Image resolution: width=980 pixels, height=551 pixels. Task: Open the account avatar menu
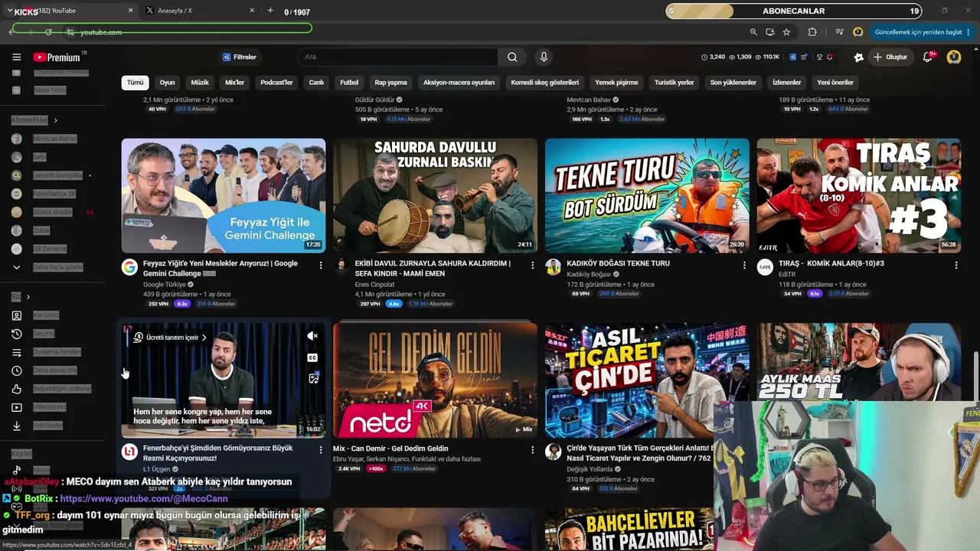coord(954,57)
